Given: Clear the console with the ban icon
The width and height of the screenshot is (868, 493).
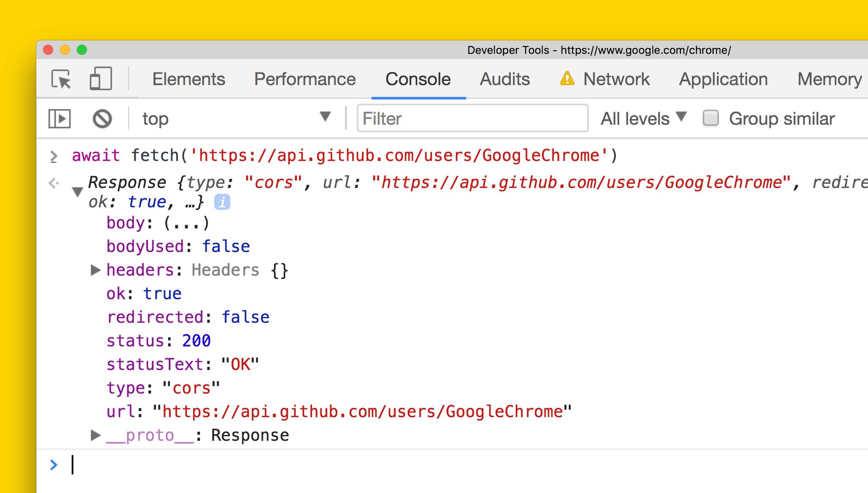Looking at the screenshot, I should [102, 119].
